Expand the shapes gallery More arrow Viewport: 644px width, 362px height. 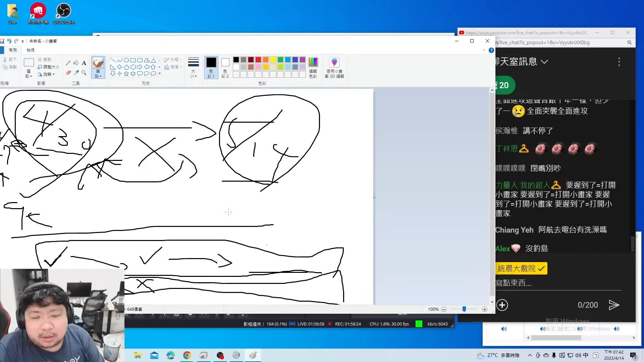pos(159,74)
